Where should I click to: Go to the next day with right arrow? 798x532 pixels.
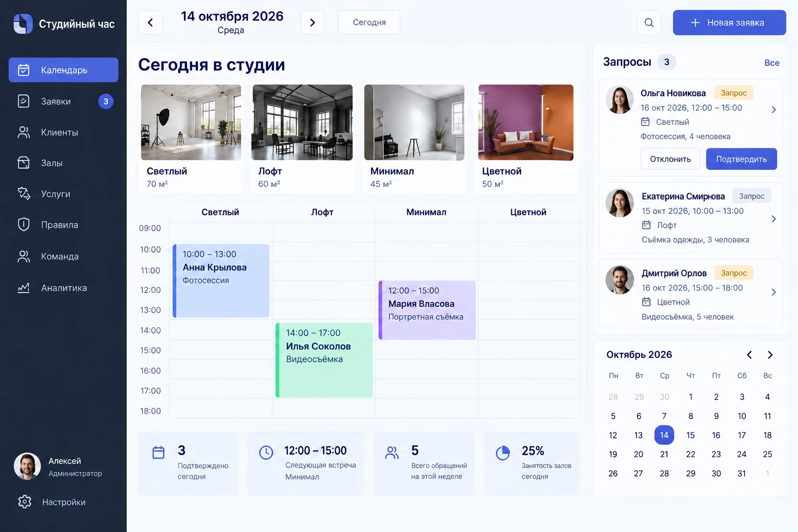pyautogui.click(x=313, y=22)
